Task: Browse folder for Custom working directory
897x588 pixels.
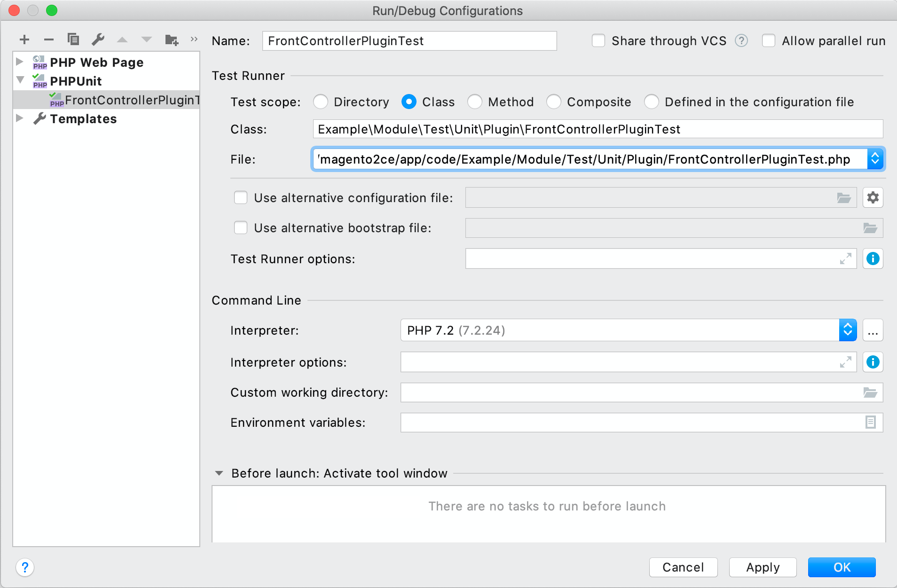Action: pyautogui.click(x=870, y=392)
